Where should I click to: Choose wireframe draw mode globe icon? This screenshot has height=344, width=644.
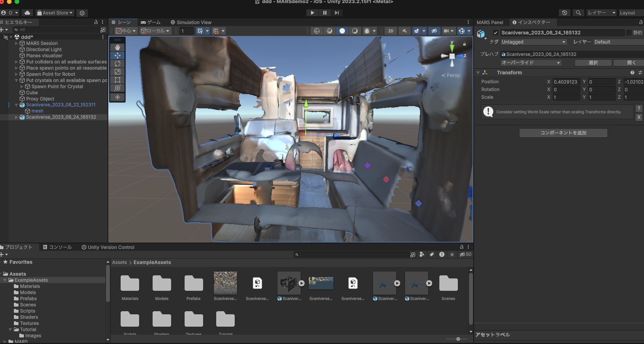click(x=317, y=31)
